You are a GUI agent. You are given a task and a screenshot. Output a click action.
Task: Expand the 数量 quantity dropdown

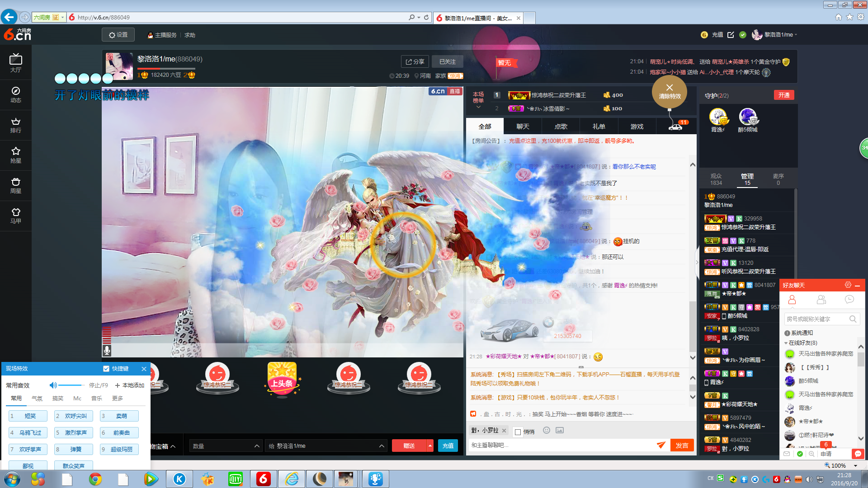(257, 446)
